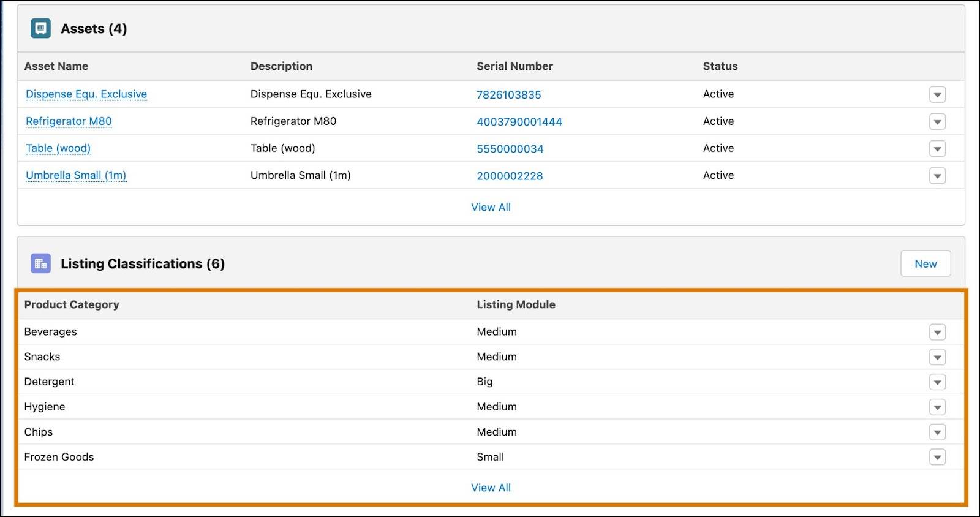
Task: Click serial number 4003790001444
Action: point(519,121)
